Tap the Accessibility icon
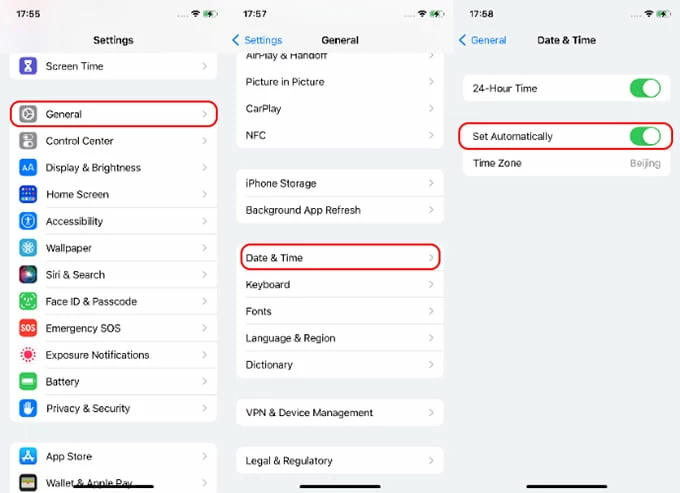 pos(28,221)
